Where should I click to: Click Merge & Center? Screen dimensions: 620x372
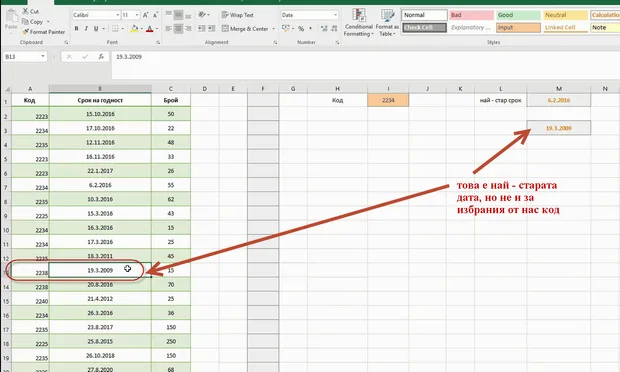pyautogui.click(x=245, y=28)
